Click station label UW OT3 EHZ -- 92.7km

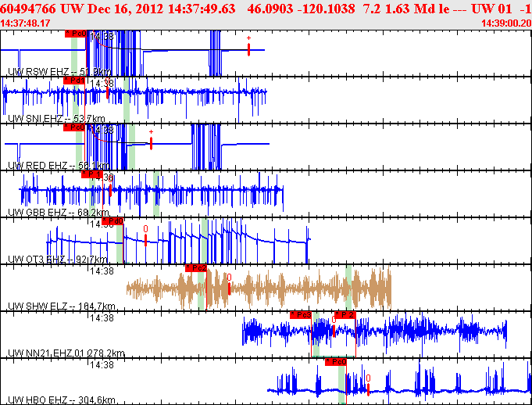pyautogui.click(x=58, y=260)
